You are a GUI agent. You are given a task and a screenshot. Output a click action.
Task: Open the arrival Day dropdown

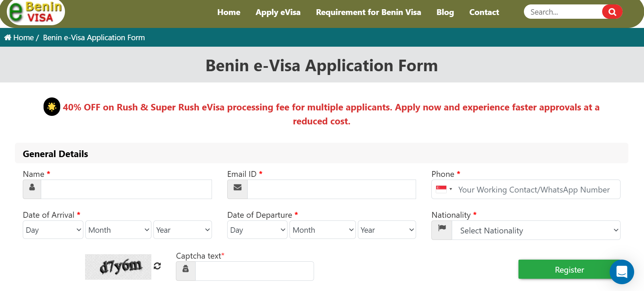(53, 230)
